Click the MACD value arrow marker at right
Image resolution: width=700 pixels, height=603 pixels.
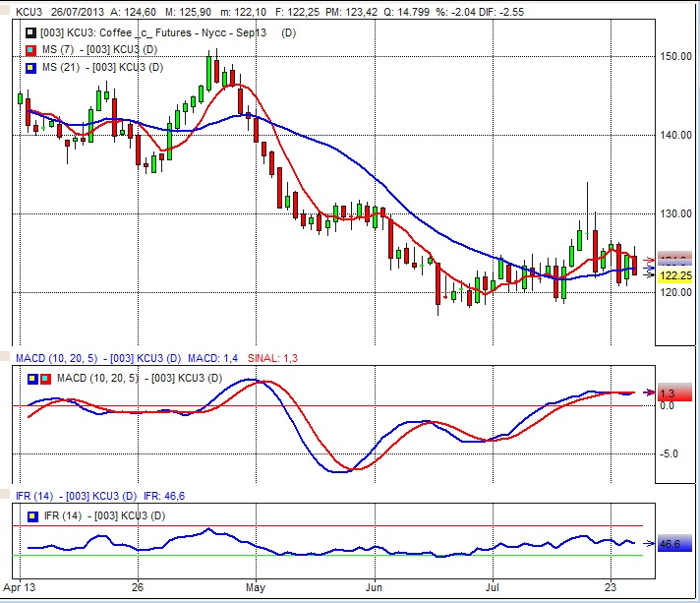(x=649, y=392)
